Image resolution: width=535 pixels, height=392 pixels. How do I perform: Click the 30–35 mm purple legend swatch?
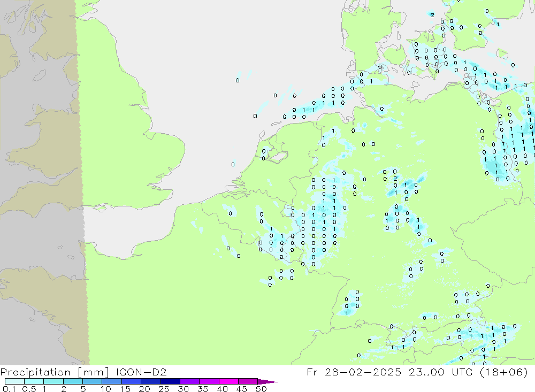[190, 381]
